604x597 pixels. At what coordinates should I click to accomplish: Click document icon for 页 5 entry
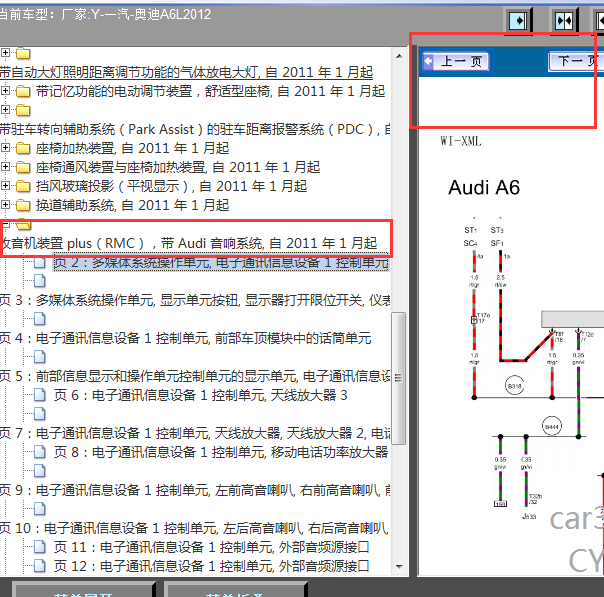tap(40, 357)
